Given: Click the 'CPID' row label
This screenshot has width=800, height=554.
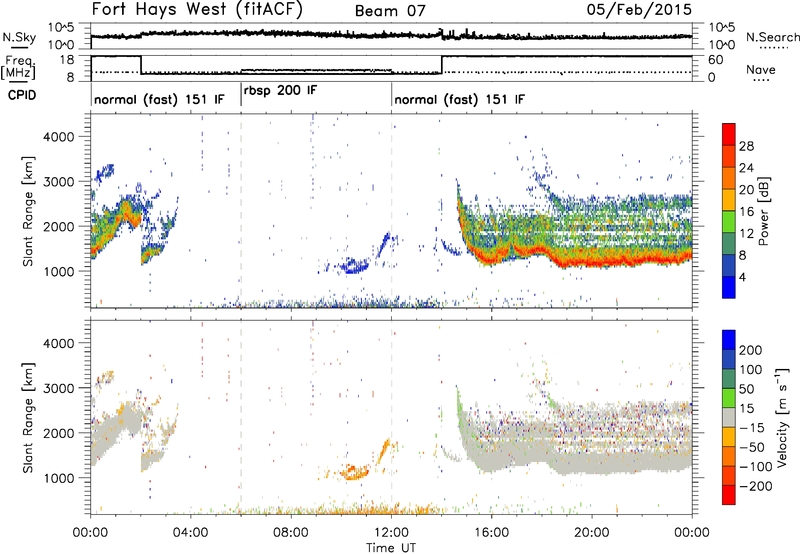Looking at the screenshot, I should (22, 95).
